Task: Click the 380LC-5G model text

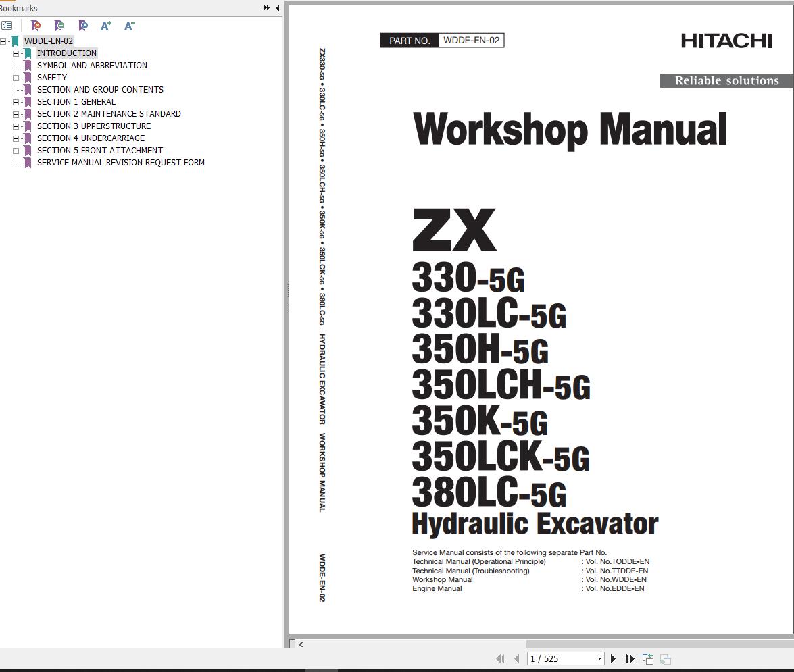Action: 489,492
